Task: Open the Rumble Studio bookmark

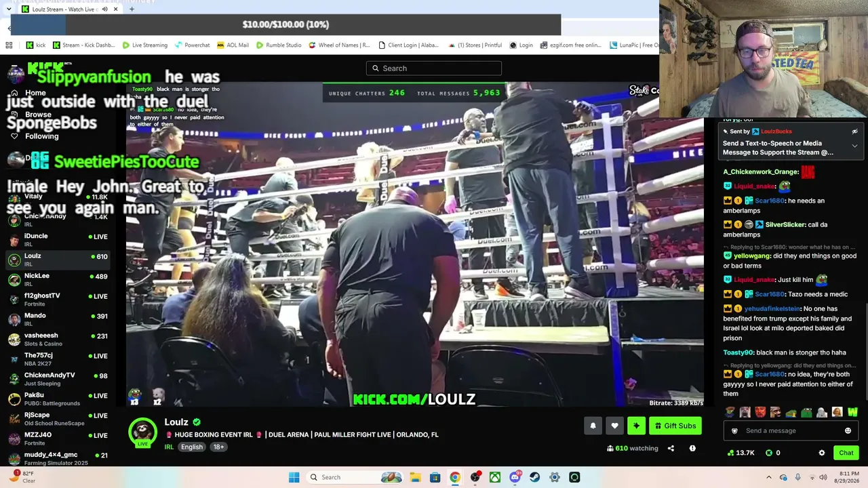Action: coord(279,45)
